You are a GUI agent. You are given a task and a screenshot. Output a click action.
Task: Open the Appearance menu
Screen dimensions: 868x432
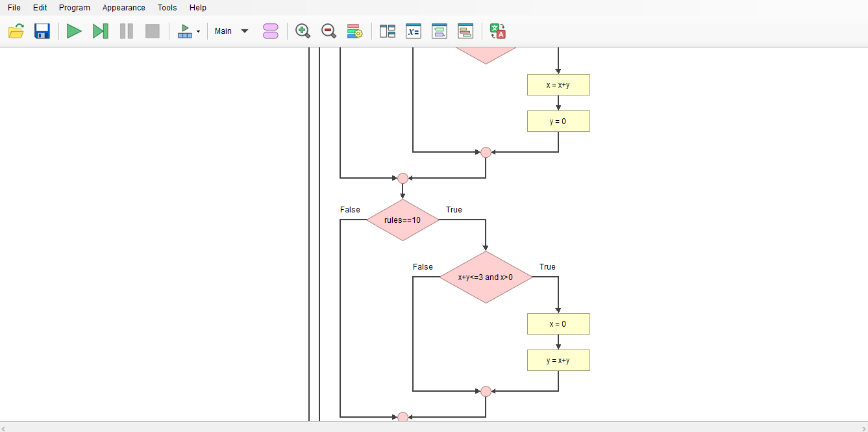(x=124, y=8)
